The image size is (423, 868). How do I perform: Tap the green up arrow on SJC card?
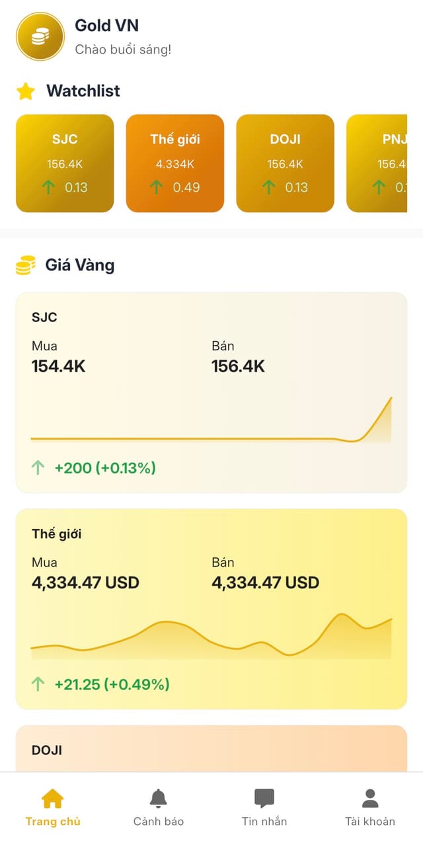pos(38,467)
